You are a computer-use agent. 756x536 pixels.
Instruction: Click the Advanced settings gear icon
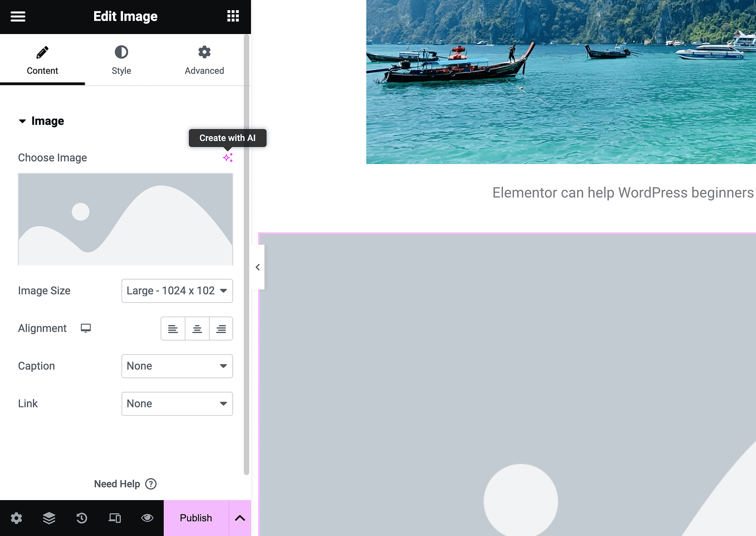204,52
